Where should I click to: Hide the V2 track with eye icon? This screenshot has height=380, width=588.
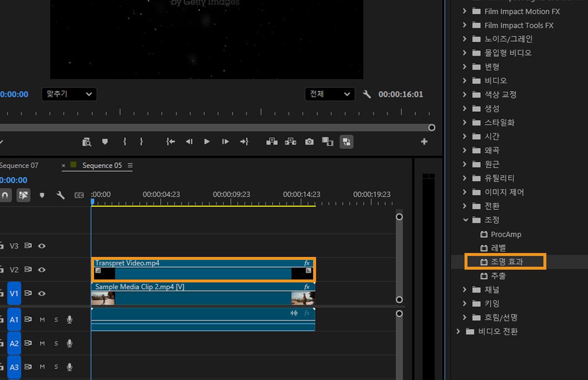coord(42,270)
